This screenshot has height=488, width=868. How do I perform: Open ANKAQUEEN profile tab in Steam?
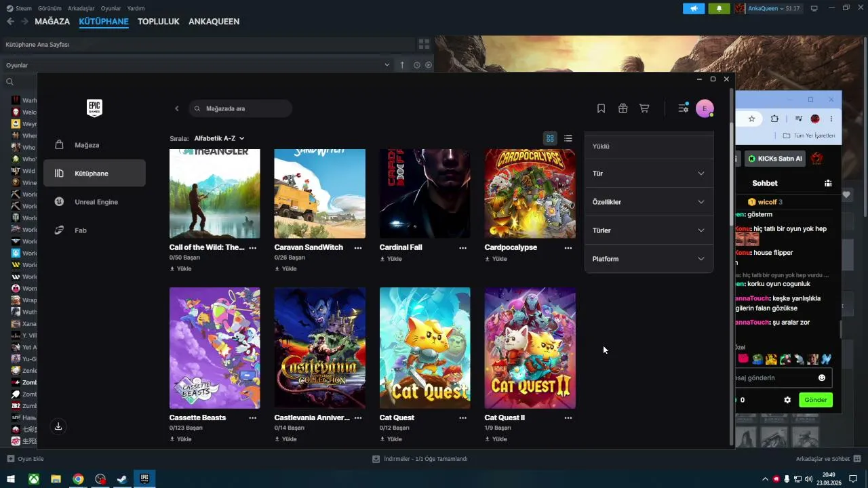coord(214,22)
